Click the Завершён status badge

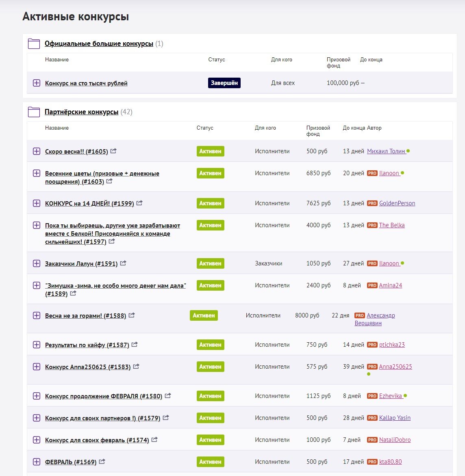point(224,83)
